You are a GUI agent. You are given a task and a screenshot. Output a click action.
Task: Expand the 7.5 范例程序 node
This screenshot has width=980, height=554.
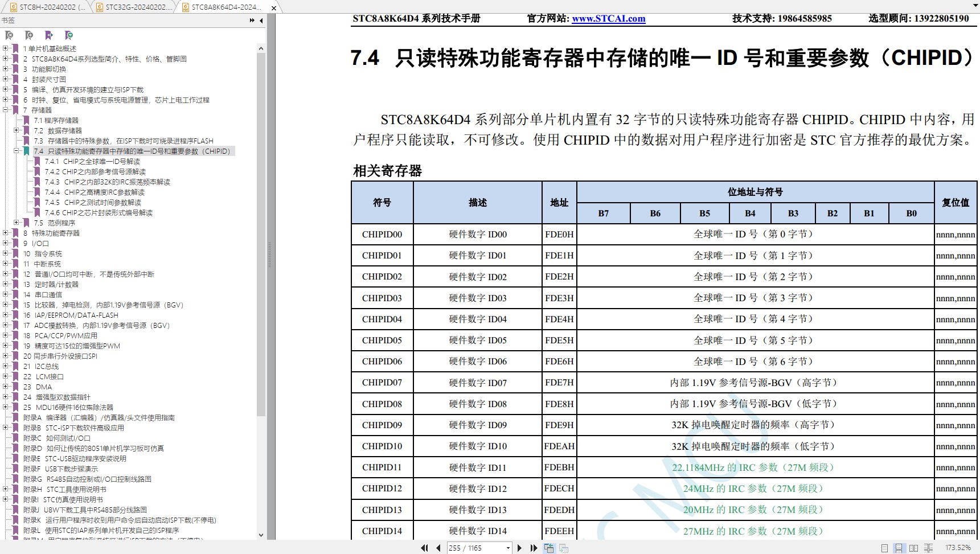(17, 223)
